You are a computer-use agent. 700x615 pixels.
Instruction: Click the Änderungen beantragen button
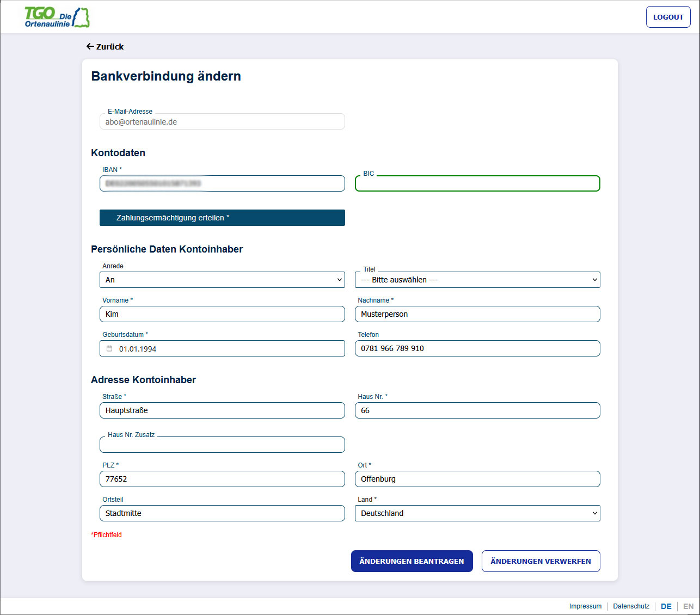click(412, 561)
